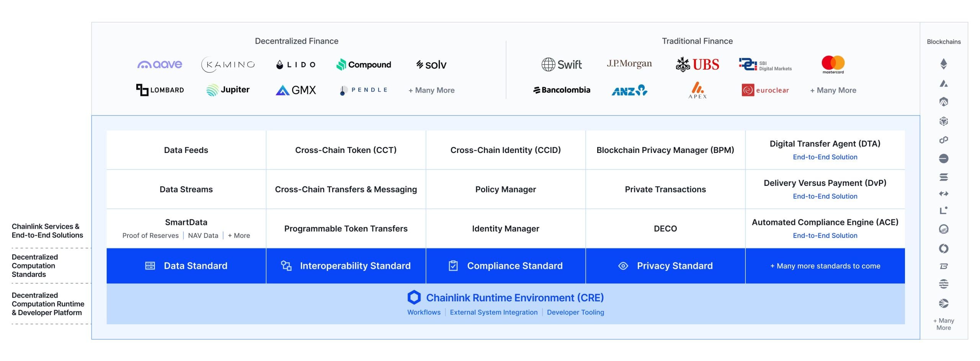Click the Aave logo

(x=160, y=64)
